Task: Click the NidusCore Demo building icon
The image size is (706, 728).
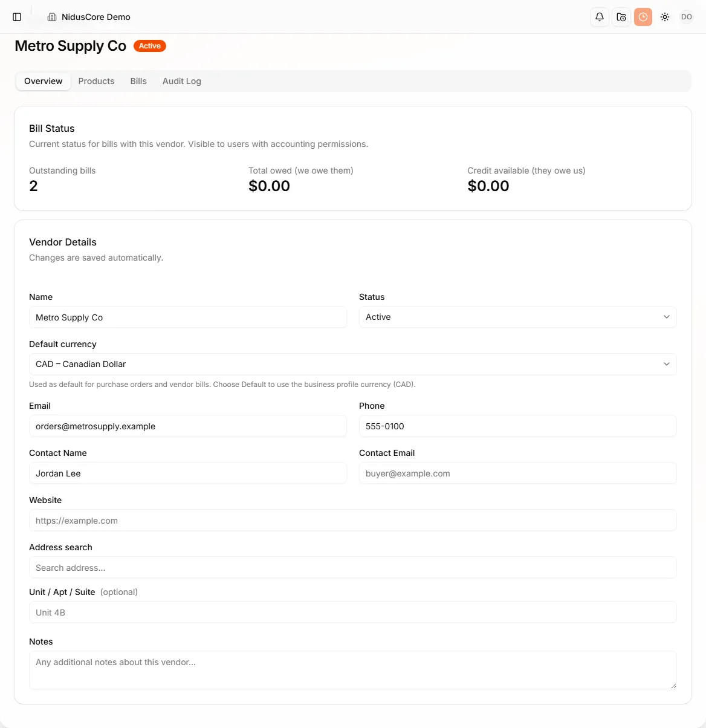Action: pos(52,17)
